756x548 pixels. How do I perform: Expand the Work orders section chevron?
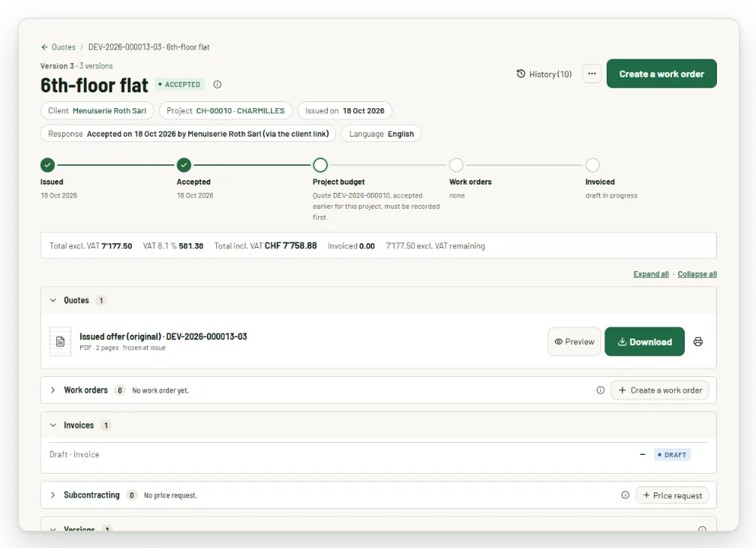coord(53,390)
